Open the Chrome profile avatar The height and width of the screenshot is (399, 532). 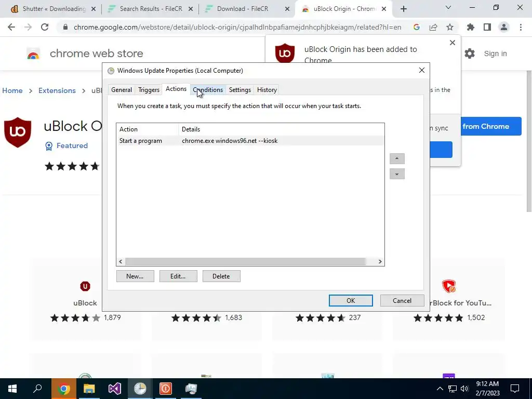click(x=504, y=27)
